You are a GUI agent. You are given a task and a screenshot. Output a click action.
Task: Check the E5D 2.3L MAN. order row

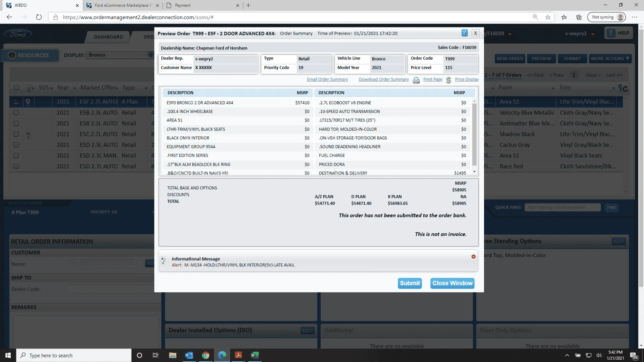(16, 155)
